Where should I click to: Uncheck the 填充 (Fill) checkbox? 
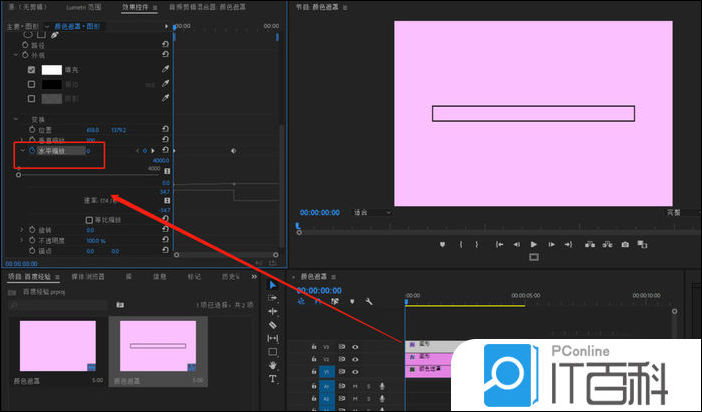[32, 70]
